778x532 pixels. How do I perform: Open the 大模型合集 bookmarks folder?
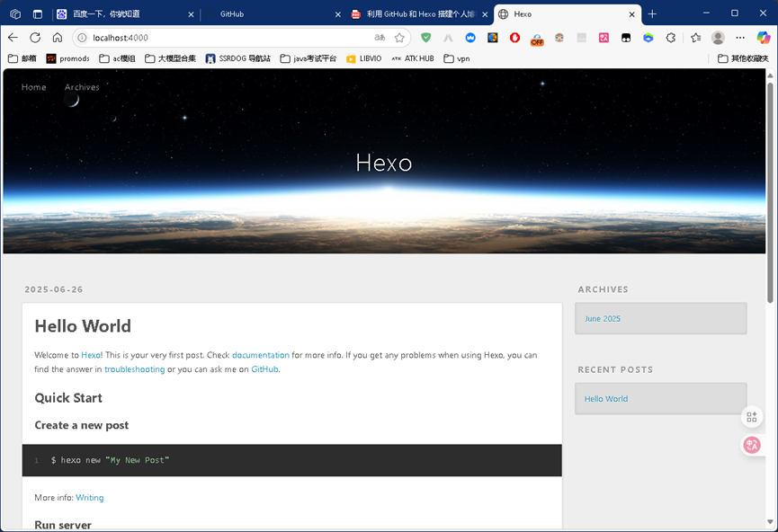[x=170, y=58]
